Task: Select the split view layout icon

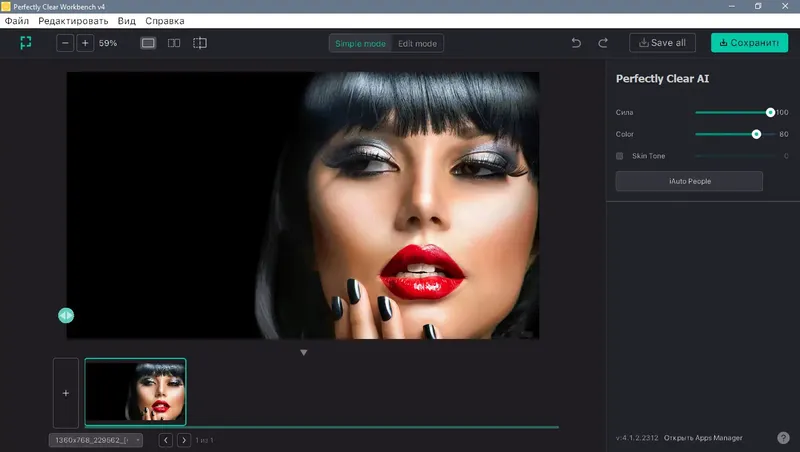Action: (x=200, y=43)
